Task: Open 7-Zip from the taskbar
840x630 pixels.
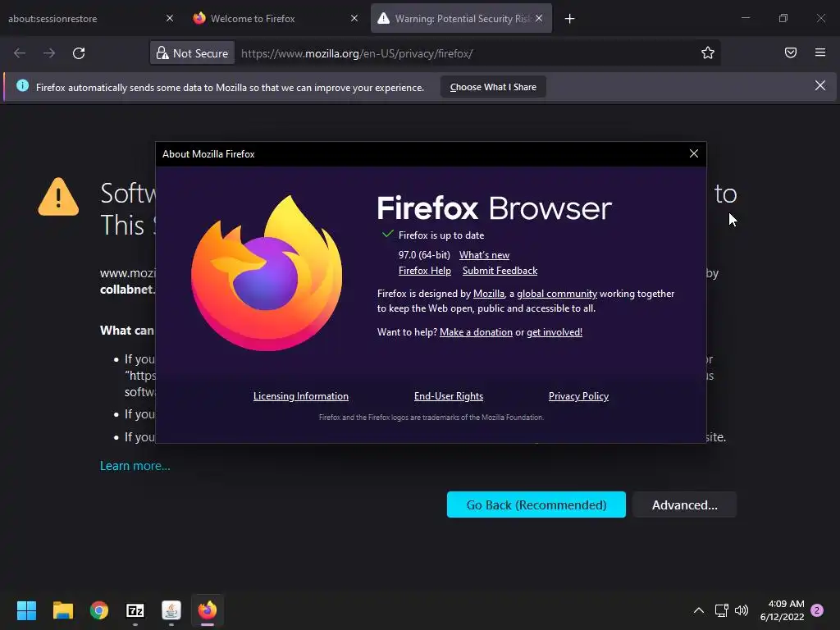Action: [x=135, y=610]
